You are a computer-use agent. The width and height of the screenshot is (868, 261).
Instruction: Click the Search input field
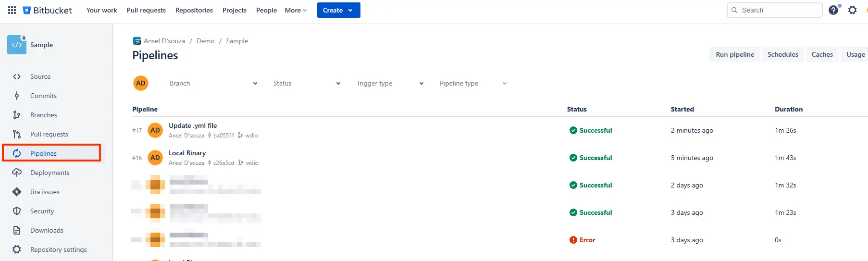pyautogui.click(x=779, y=10)
